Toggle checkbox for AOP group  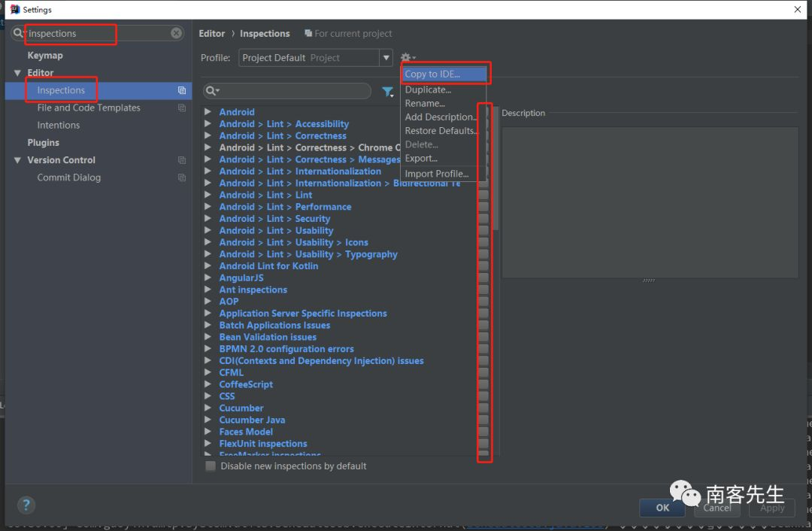point(483,302)
